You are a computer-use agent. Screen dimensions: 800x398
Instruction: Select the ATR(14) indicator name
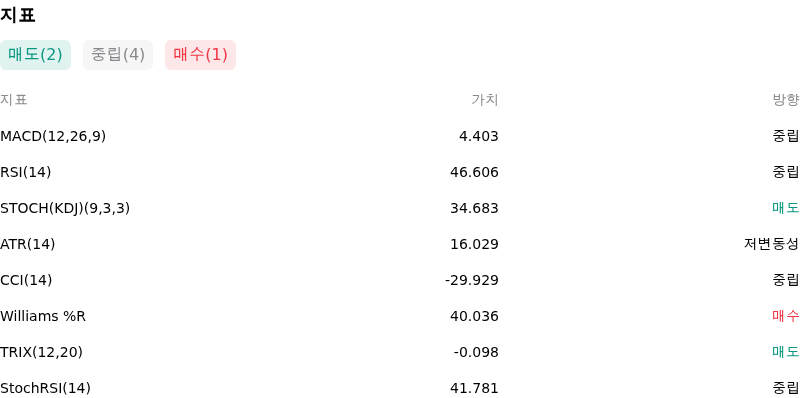pos(28,244)
